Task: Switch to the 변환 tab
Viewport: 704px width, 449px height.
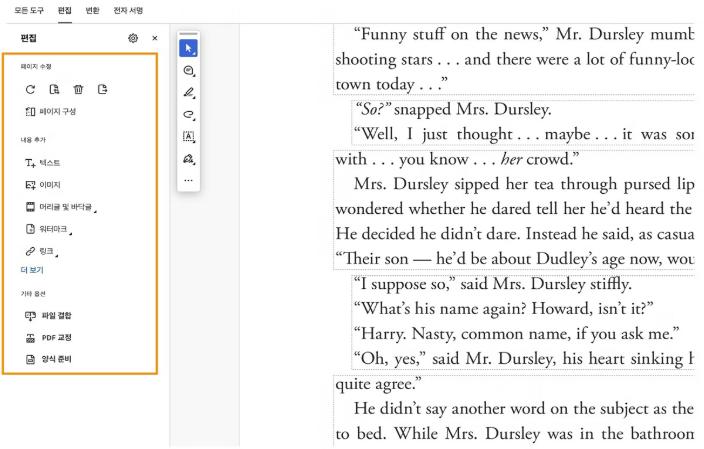Action: 92,10
